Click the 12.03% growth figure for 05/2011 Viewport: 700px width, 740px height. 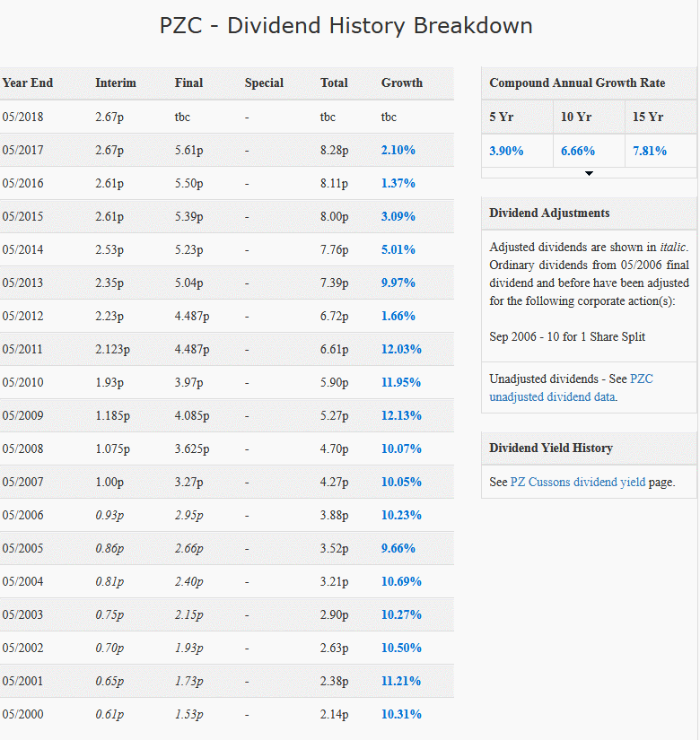coord(400,349)
